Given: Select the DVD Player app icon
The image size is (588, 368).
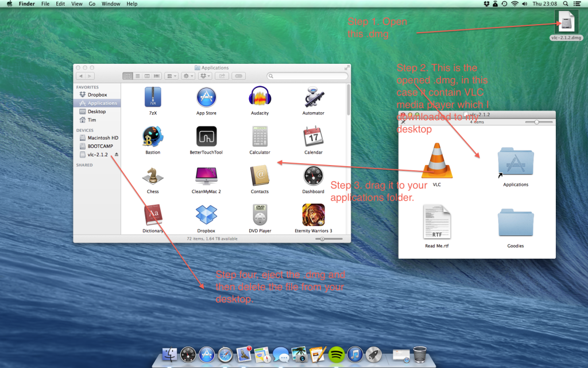Looking at the screenshot, I should tap(260, 215).
